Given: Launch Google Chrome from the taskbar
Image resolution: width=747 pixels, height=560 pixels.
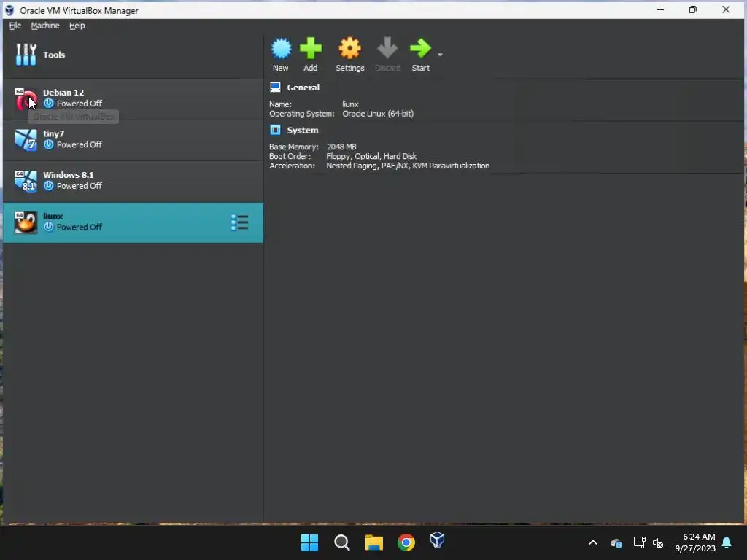Looking at the screenshot, I should coord(406,542).
